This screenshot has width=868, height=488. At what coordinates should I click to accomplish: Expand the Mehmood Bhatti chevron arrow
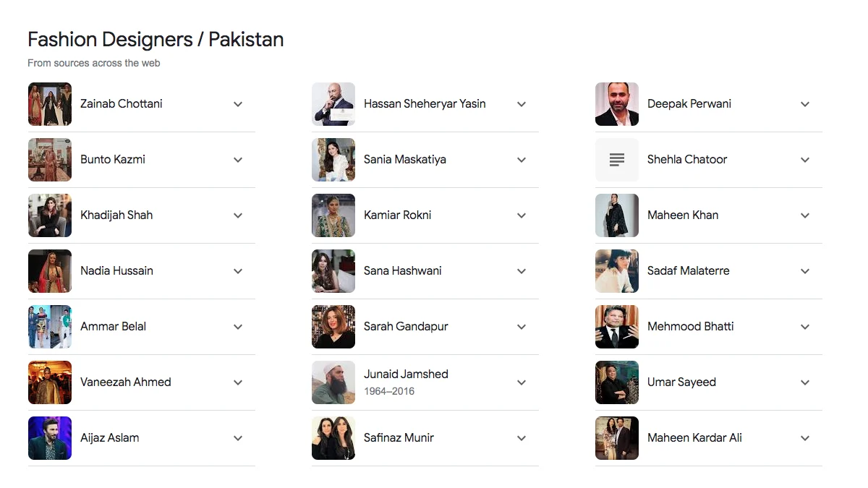click(x=805, y=327)
